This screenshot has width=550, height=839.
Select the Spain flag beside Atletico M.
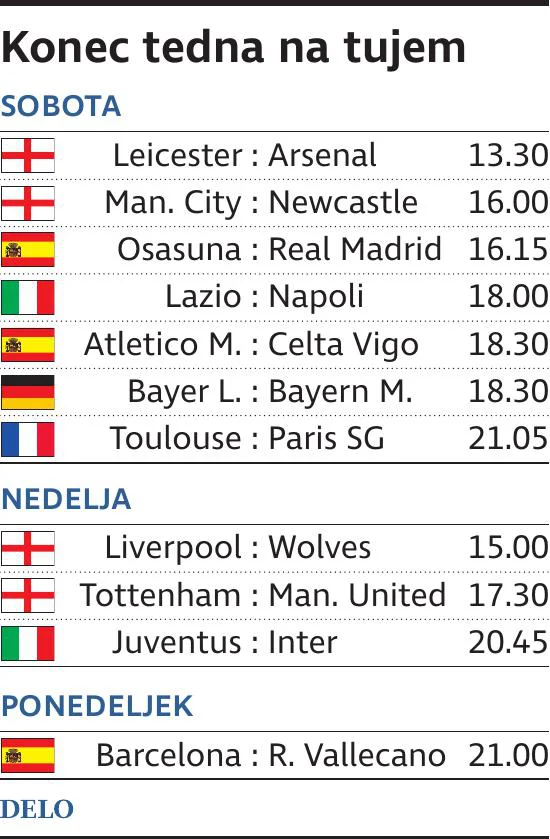[x=28, y=345]
